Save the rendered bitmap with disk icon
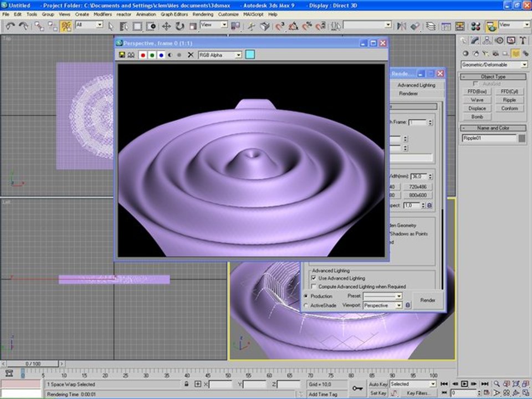 point(122,55)
